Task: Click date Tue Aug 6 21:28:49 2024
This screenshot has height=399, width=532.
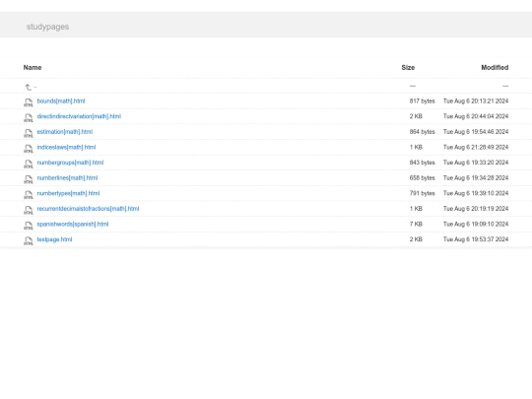Action: pyautogui.click(x=476, y=147)
